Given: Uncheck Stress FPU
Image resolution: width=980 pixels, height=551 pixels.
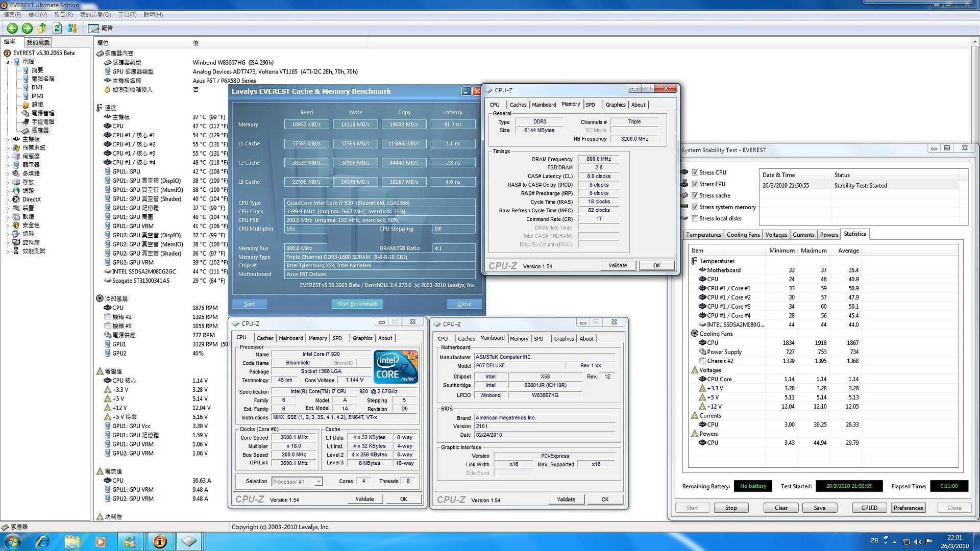Looking at the screenshot, I should click(695, 184).
